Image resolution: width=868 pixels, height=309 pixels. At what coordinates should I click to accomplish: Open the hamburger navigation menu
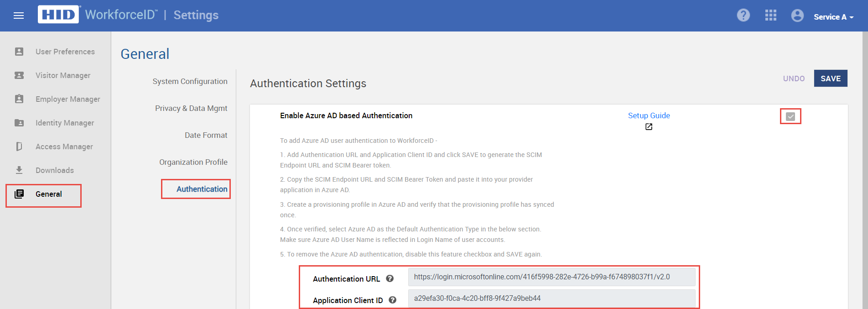(19, 16)
